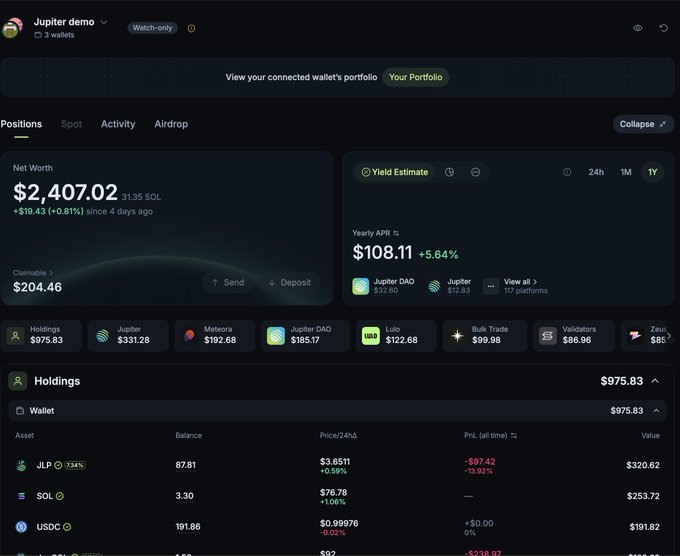Select the Holdings $975.83 platform card

point(41,336)
